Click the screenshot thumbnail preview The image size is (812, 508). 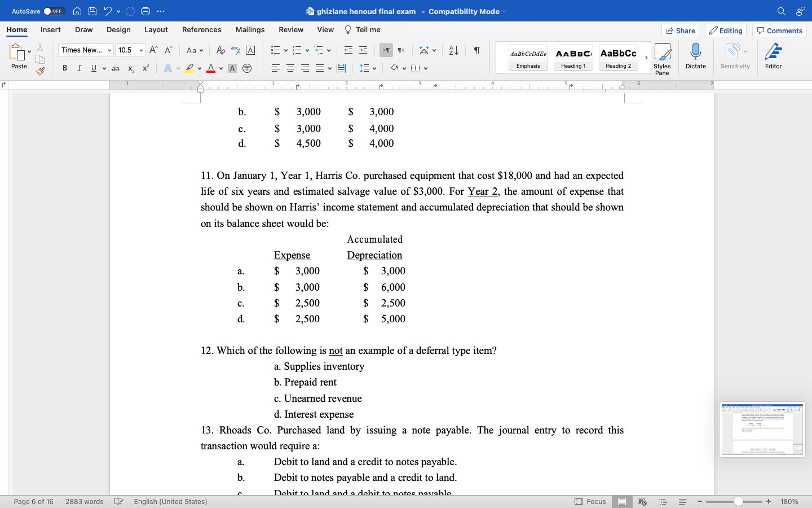click(x=762, y=429)
